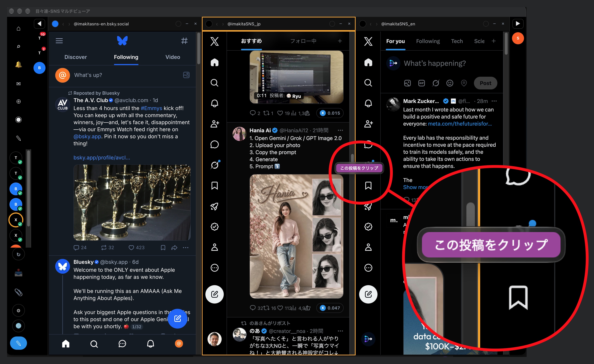Screen dimensions: 594x364
Task: Click the 0.047 X badge under the Hania post
Action: point(330,308)
